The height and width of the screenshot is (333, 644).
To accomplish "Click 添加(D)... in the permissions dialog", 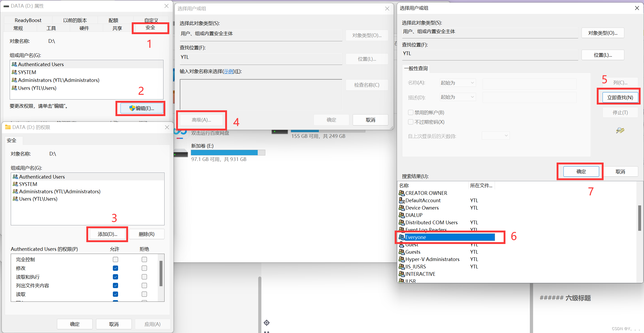I will 108,234.
